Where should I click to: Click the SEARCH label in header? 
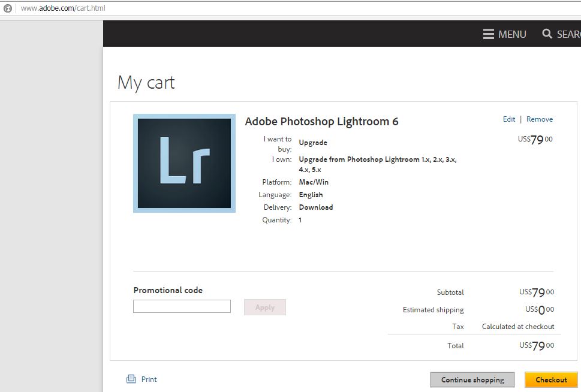click(x=569, y=34)
